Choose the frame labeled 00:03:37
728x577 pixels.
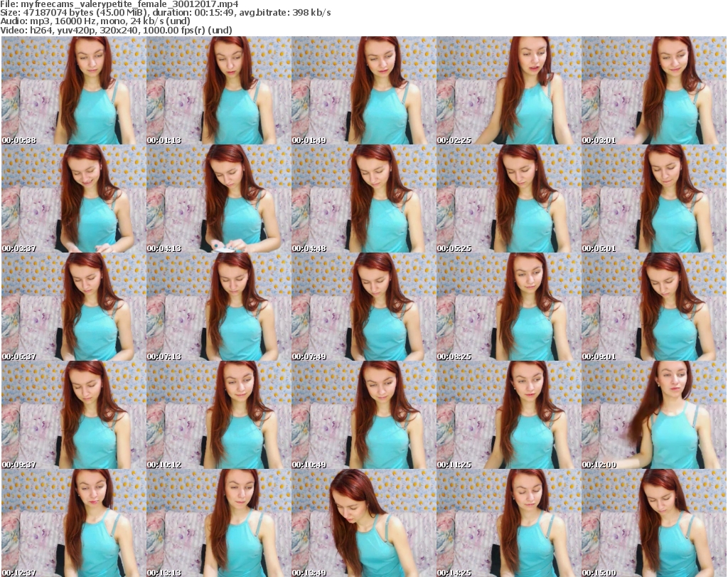(x=73, y=198)
